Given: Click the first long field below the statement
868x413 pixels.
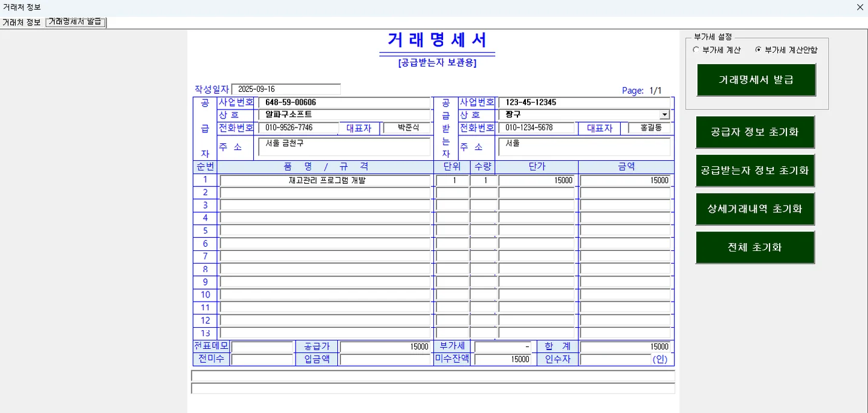Looking at the screenshot, I should point(433,376).
